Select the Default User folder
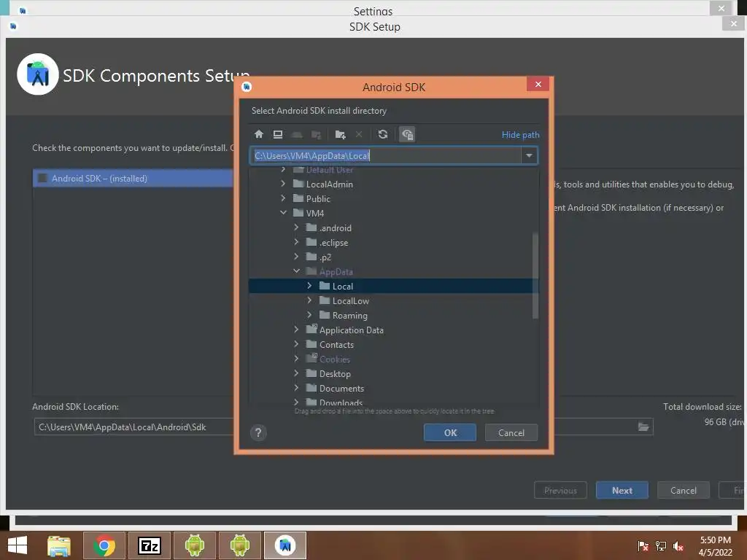 [x=329, y=170]
